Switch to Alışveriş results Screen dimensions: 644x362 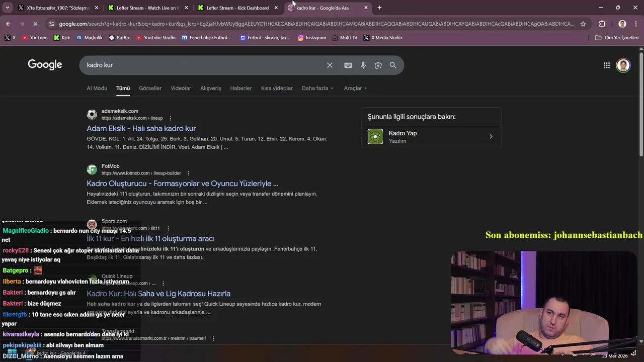tap(211, 88)
